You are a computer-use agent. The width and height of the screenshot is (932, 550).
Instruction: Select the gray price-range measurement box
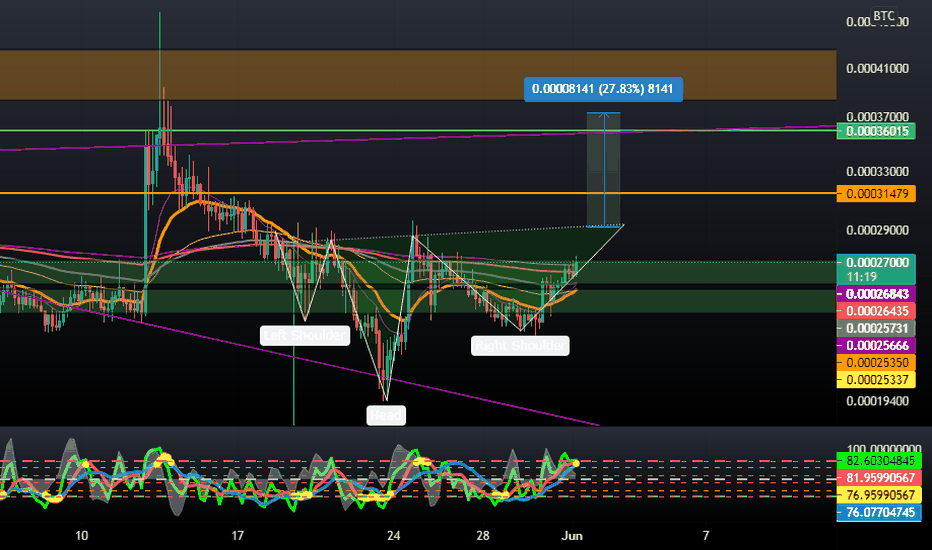603,169
